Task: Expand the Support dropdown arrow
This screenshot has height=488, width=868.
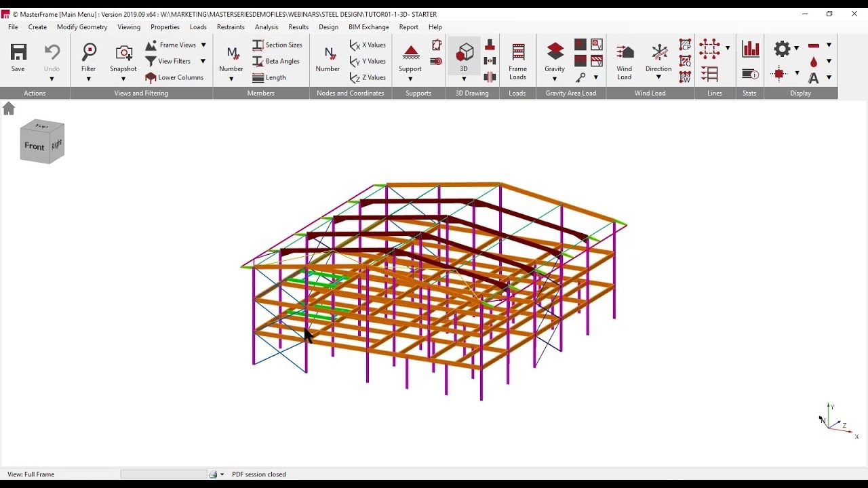Action: point(410,79)
